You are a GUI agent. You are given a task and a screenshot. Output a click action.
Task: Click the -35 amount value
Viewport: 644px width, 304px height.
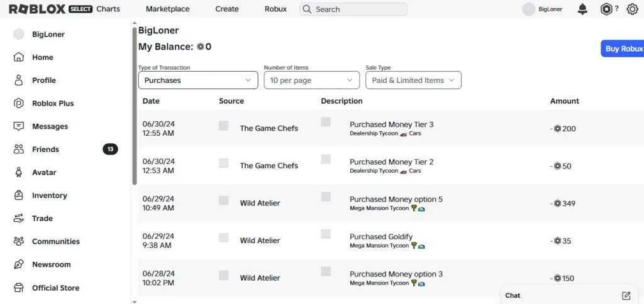point(560,241)
